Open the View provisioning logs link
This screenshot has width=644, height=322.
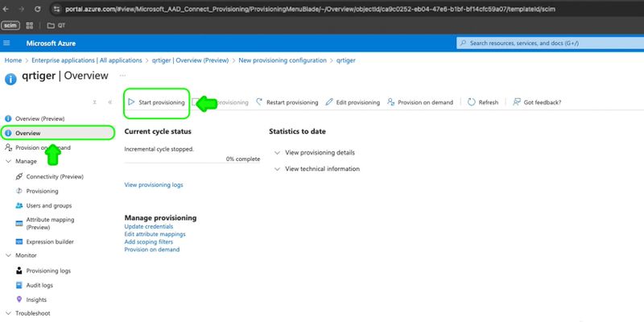click(x=154, y=185)
